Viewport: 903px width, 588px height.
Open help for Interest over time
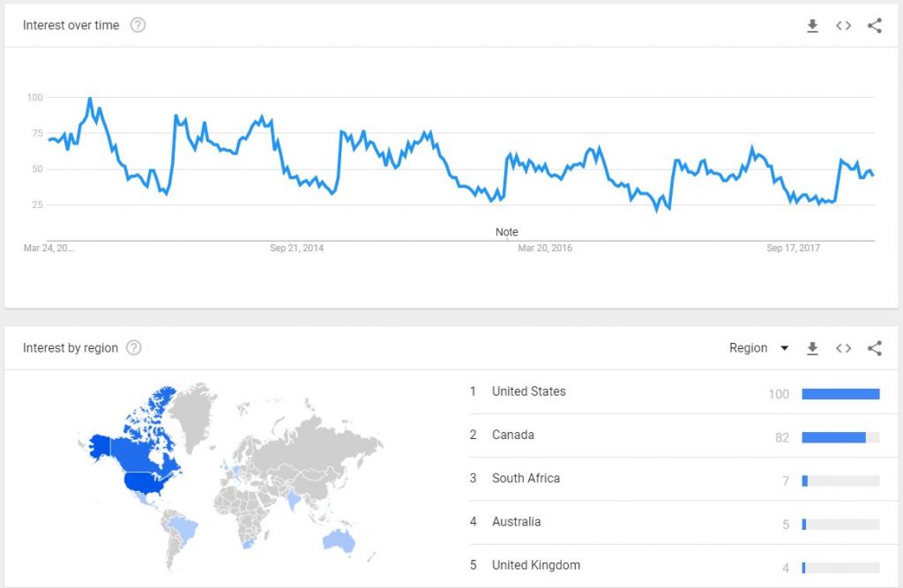(x=138, y=25)
